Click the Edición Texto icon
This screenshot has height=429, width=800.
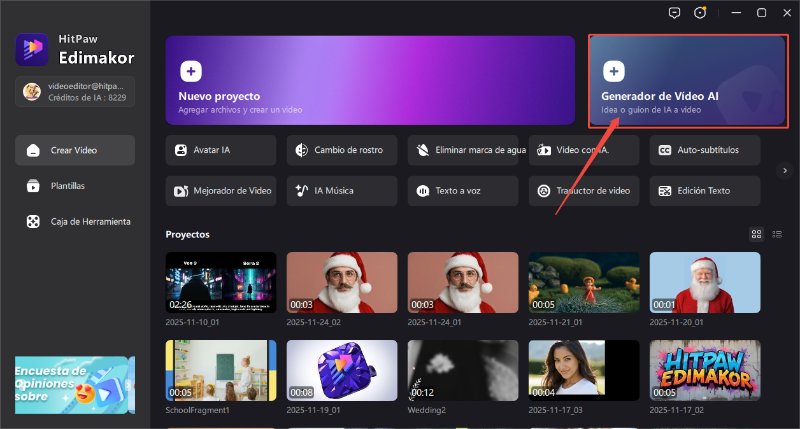(x=665, y=191)
